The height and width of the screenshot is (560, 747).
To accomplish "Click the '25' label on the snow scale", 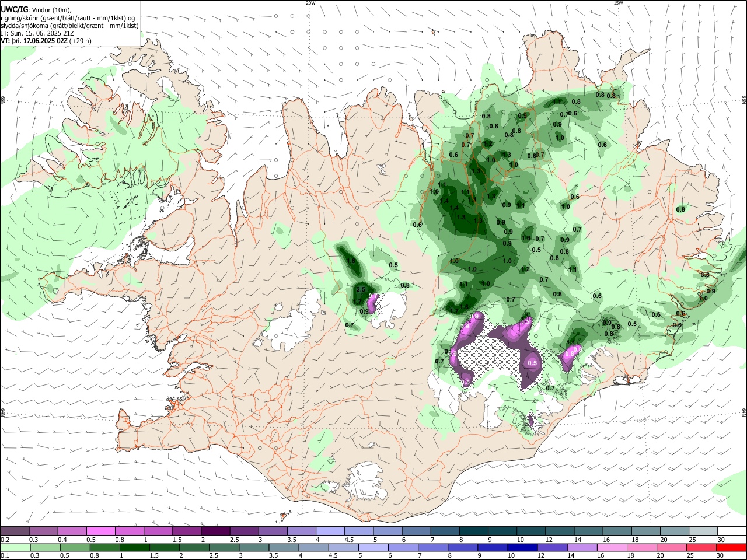I will coord(693,539).
